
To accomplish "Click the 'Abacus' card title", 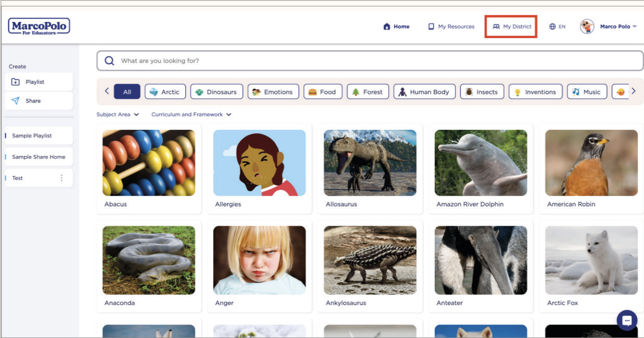I will click(x=115, y=204).
